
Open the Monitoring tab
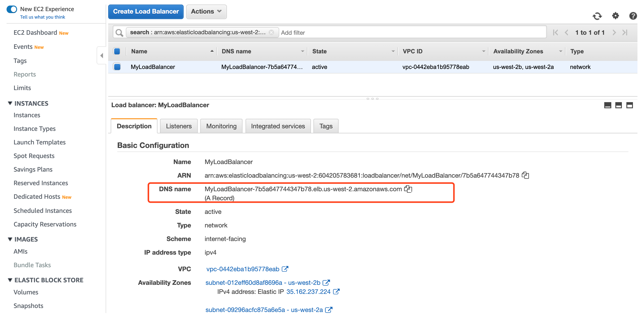tap(221, 126)
